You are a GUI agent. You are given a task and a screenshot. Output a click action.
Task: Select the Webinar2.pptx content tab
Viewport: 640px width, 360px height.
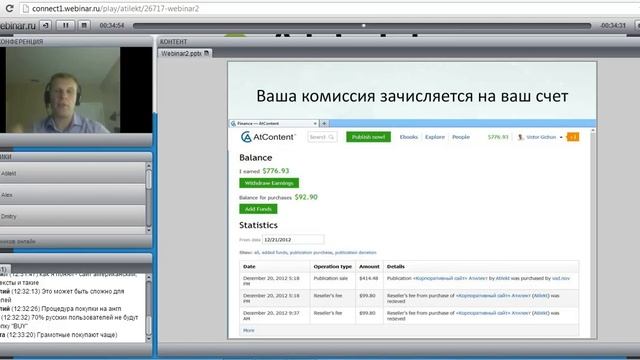pyautogui.click(x=184, y=53)
